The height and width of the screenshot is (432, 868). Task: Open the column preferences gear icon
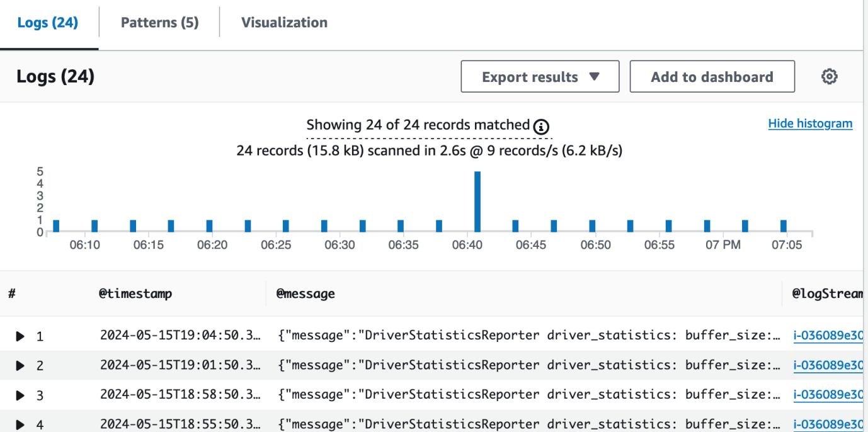pos(830,76)
